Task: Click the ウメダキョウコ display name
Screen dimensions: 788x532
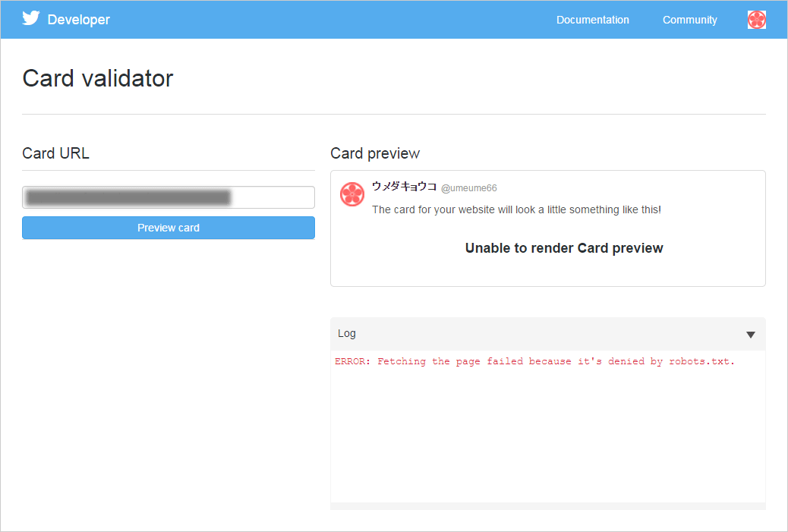Action: click(404, 187)
